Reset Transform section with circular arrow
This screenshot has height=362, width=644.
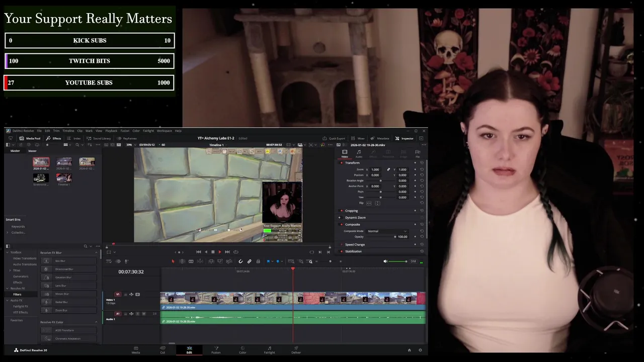click(422, 163)
